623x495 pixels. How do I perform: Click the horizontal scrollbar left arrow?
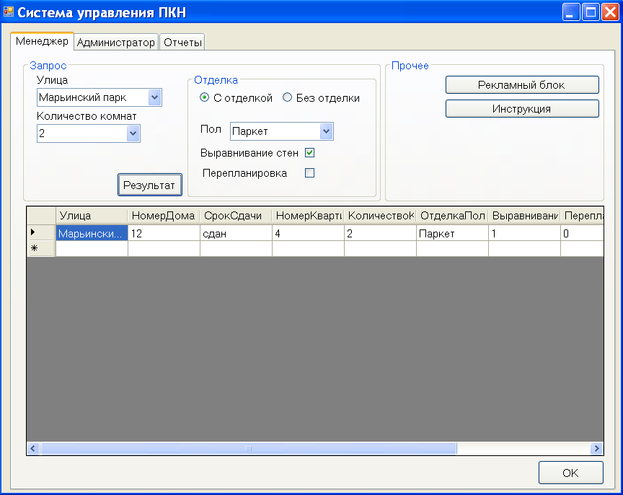(x=33, y=449)
